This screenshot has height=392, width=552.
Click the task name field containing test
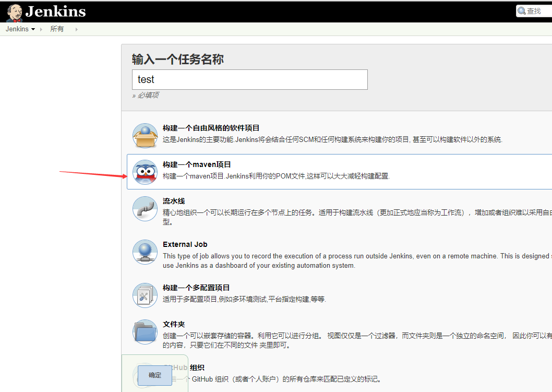[x=249, y=79]
